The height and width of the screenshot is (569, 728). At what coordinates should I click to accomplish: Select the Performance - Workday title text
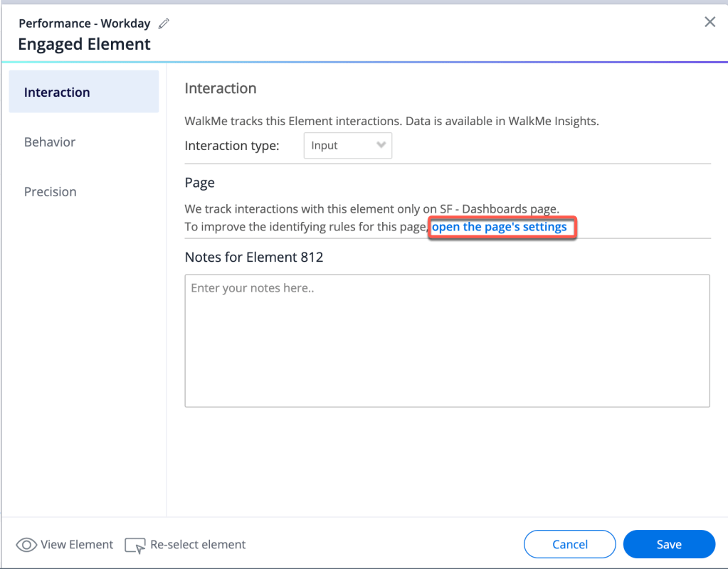click(x=85, y=23)
